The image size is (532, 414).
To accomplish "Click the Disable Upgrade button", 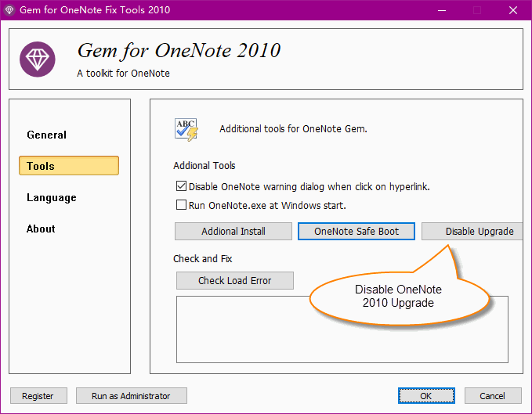I will (472, 232).
